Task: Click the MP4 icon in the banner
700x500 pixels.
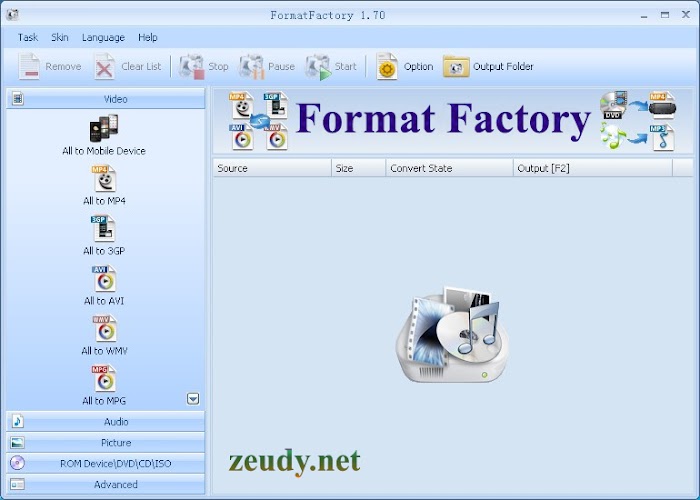Action: 242,105
